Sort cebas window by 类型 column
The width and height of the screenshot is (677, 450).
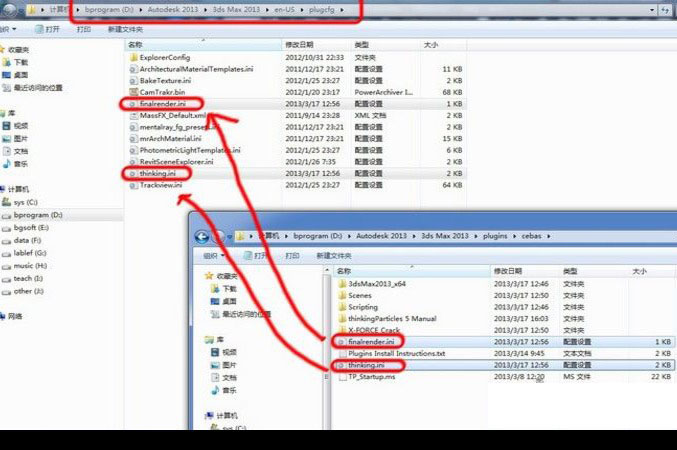594,271
